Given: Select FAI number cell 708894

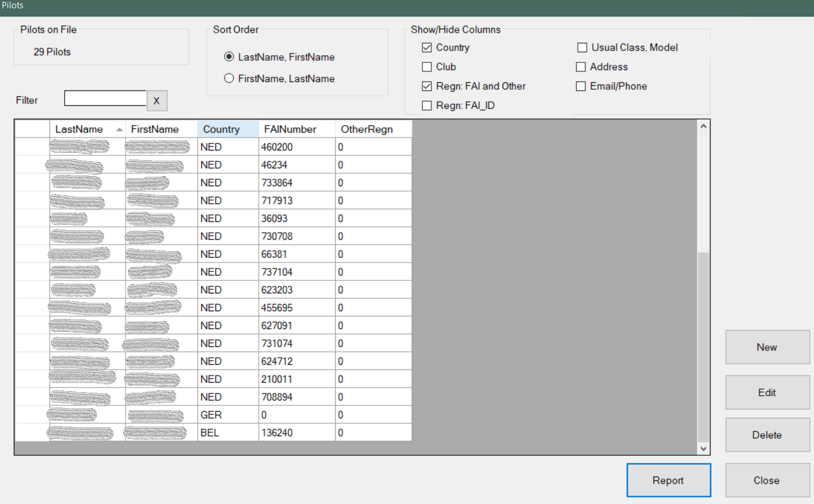Looking at the screenshot, I should pyautogui.click(x=297, y=397).
